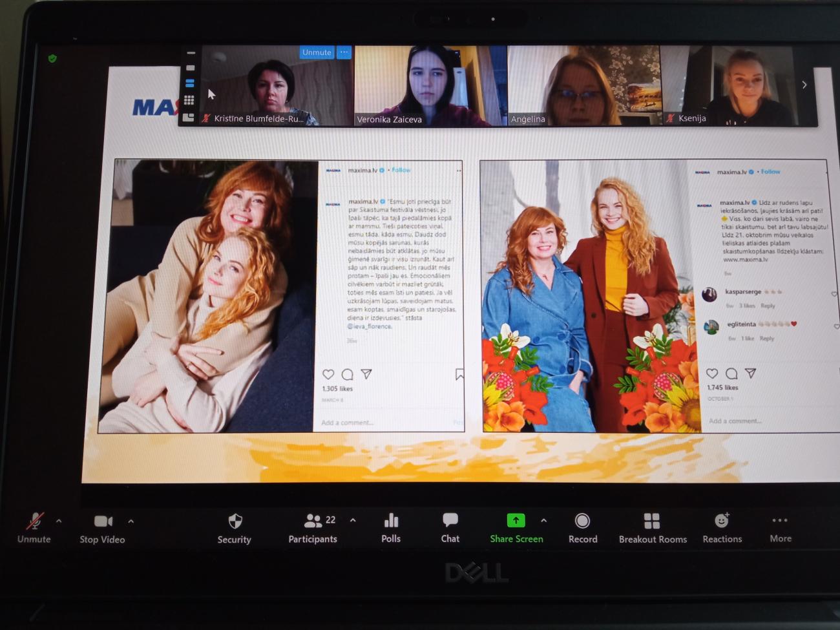
Task: Switch to grid gallery thumbnail view
Action: pyautogui.click(x=189, y=100)
